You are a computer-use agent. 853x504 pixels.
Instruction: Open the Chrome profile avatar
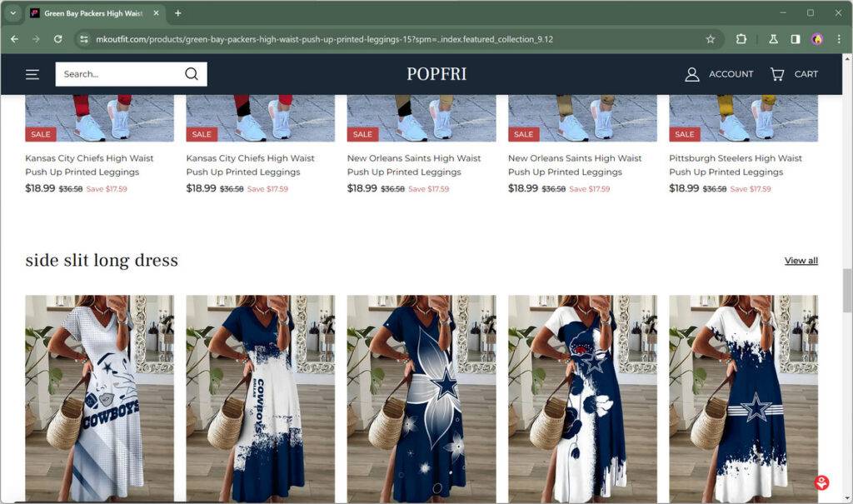(x=816, y=39)
